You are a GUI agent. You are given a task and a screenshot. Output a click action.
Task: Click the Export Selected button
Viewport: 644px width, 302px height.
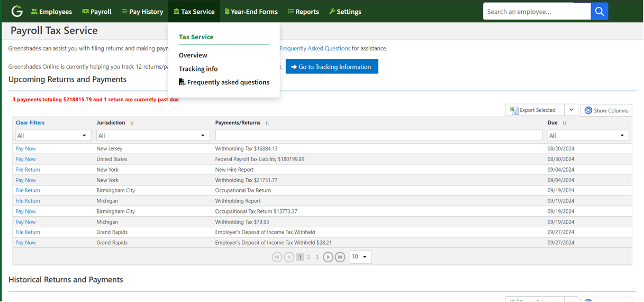535,110
